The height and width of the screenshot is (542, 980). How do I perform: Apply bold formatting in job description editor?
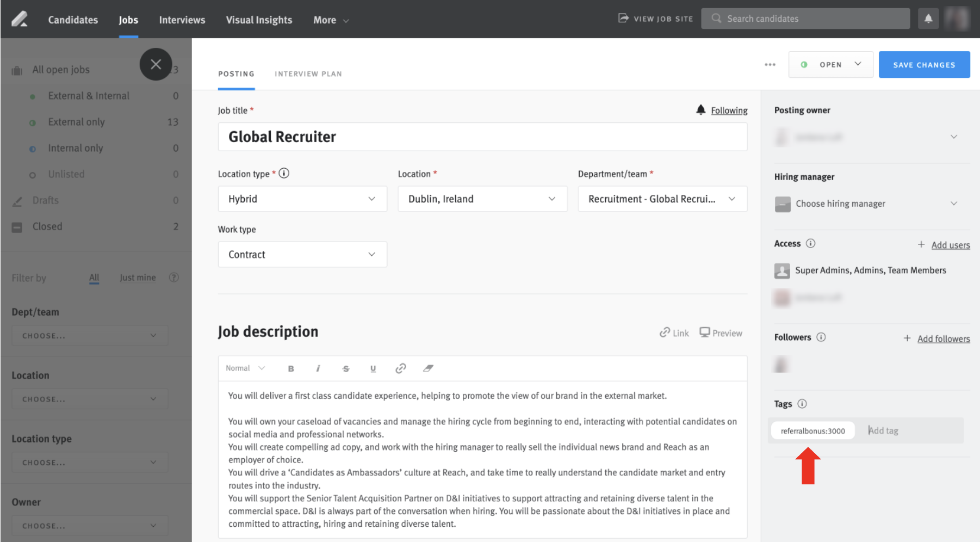[x=291, y=368]
